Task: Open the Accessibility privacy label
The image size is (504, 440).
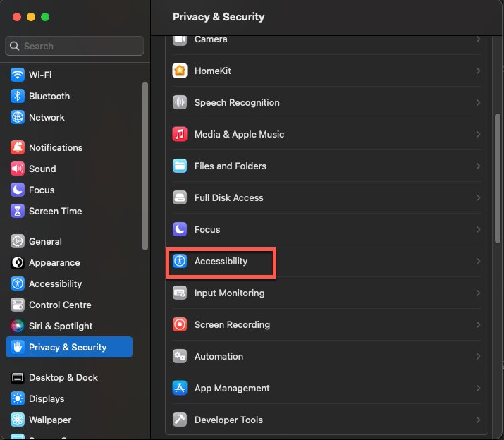Action: pos(221,261)
